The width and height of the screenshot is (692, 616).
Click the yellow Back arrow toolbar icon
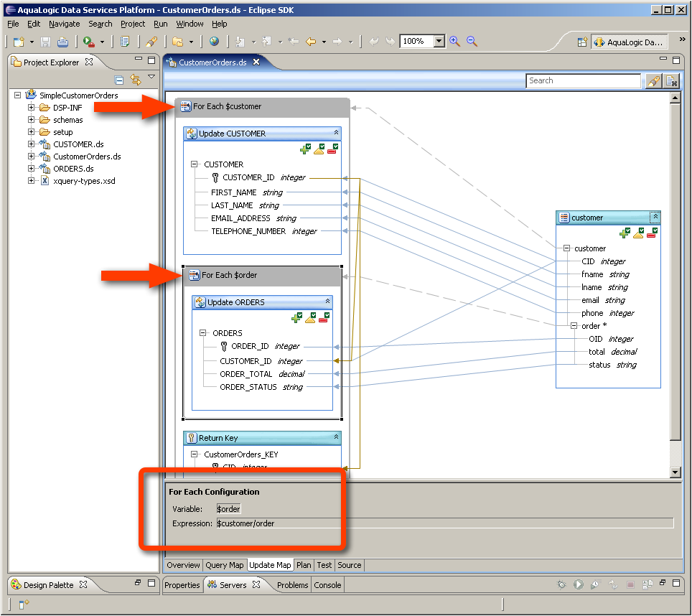tap(311, 42)
